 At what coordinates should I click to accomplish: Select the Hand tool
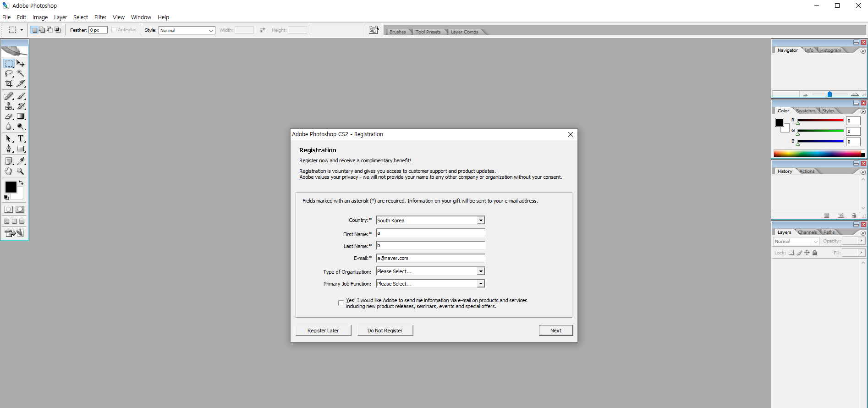(9, 171)
